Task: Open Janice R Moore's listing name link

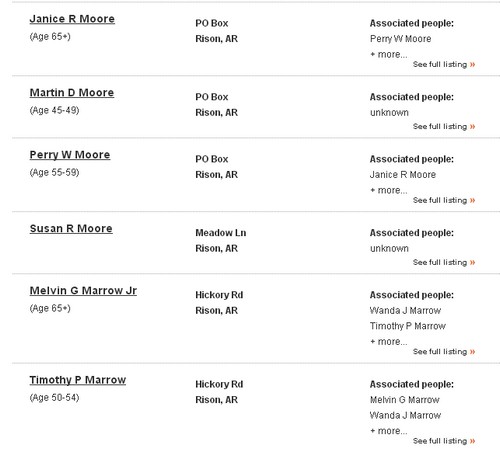Action: tap(72, 19)
